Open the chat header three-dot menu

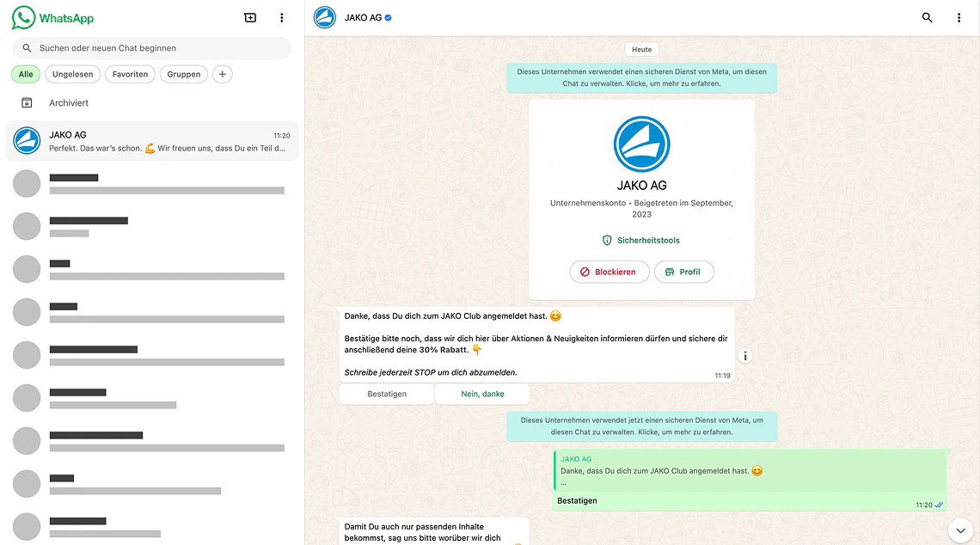coord(959,17)
